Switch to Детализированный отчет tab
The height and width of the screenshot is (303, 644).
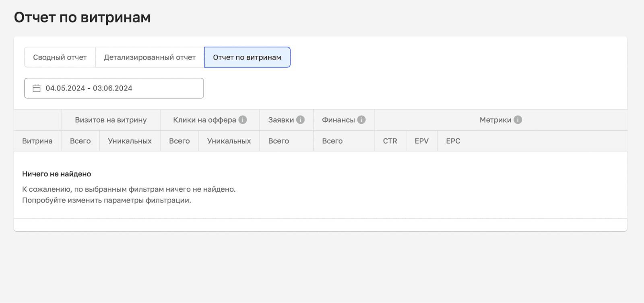click(150, 57)
